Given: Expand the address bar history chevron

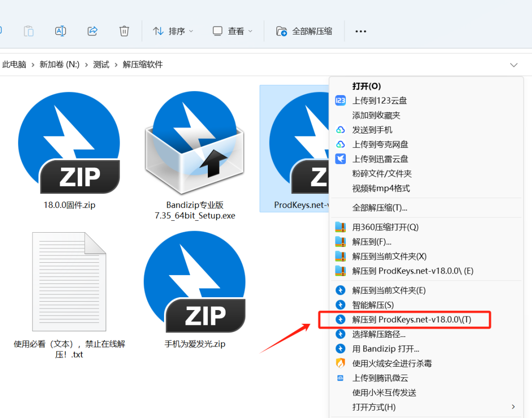Looking at the screenshot, I should tap(514, 65).
